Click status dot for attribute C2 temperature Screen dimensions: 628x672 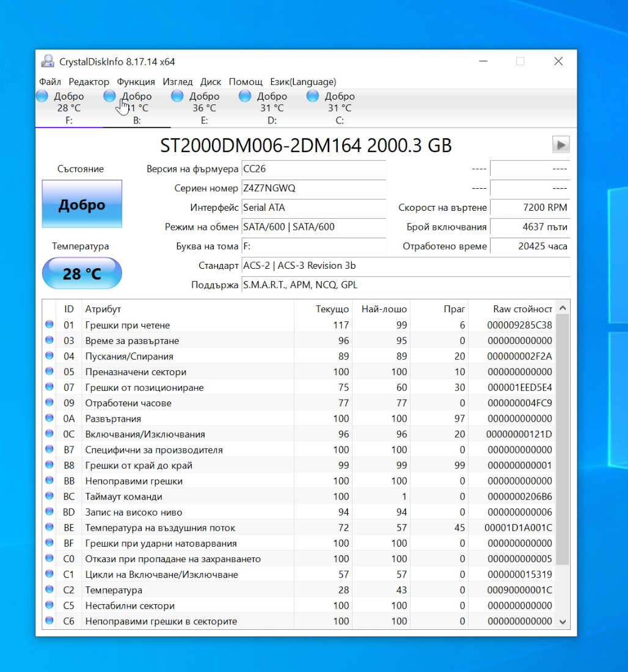[x=49, y=590]
